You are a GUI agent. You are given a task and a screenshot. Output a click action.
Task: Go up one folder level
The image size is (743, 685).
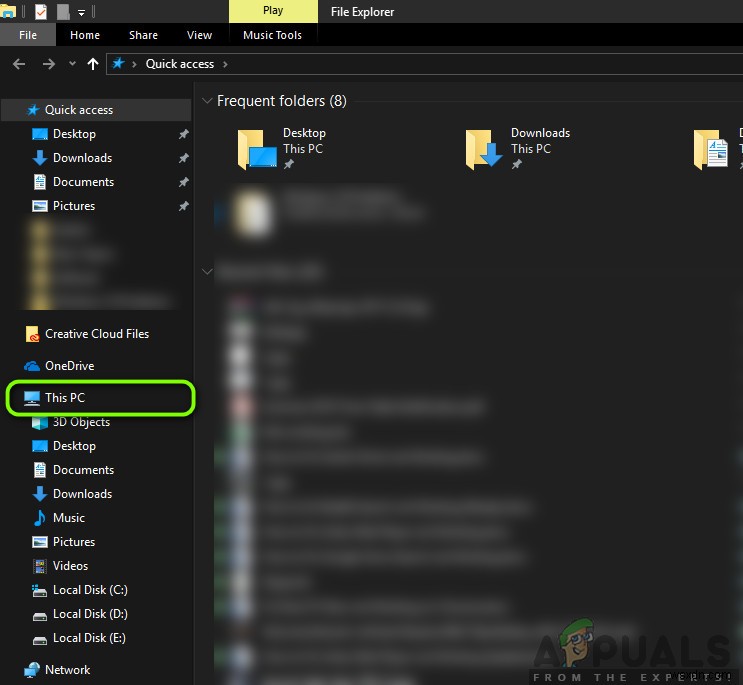[93, 64]
